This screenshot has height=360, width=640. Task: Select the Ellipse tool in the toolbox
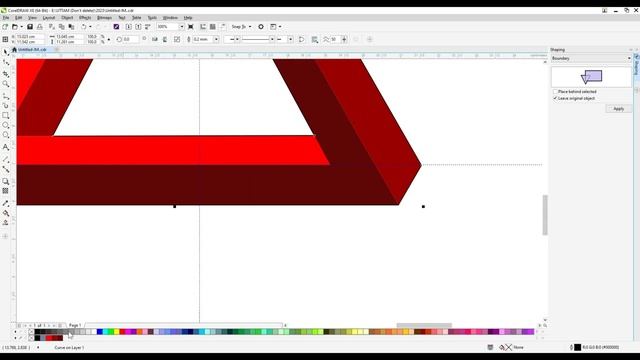6,125
